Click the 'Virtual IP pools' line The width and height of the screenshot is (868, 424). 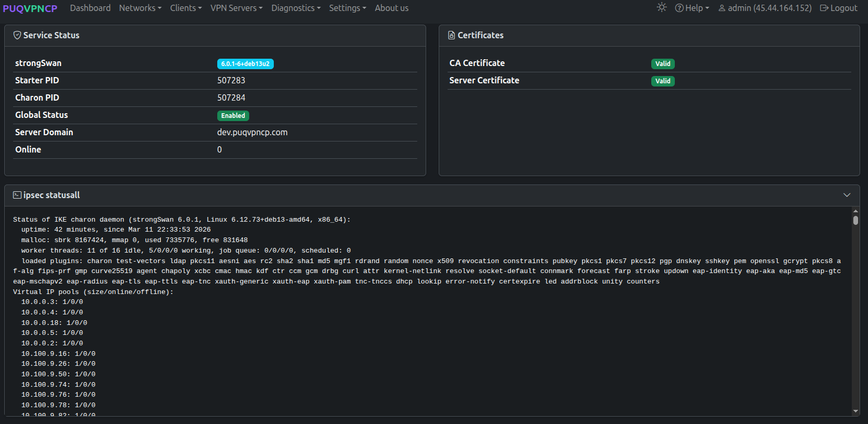pos(93,292)
